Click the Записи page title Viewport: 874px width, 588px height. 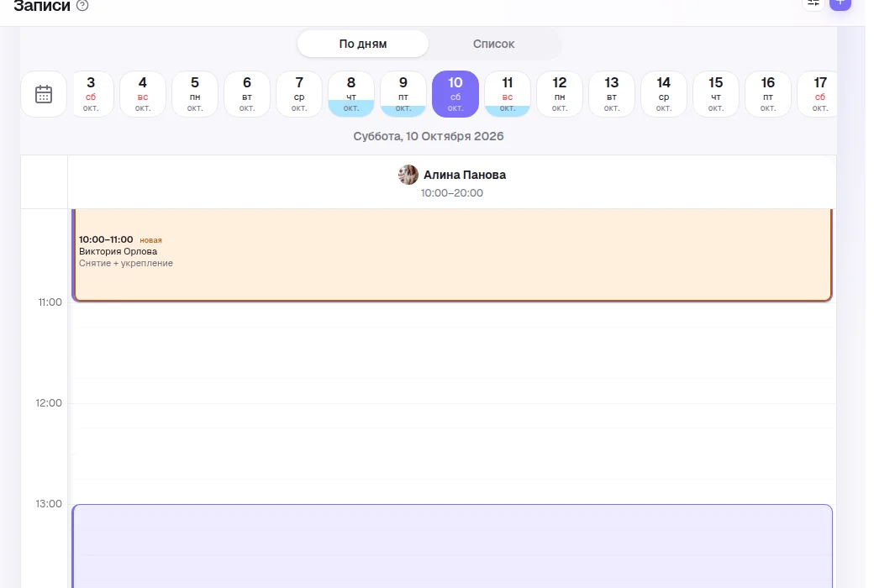(42, 6)
